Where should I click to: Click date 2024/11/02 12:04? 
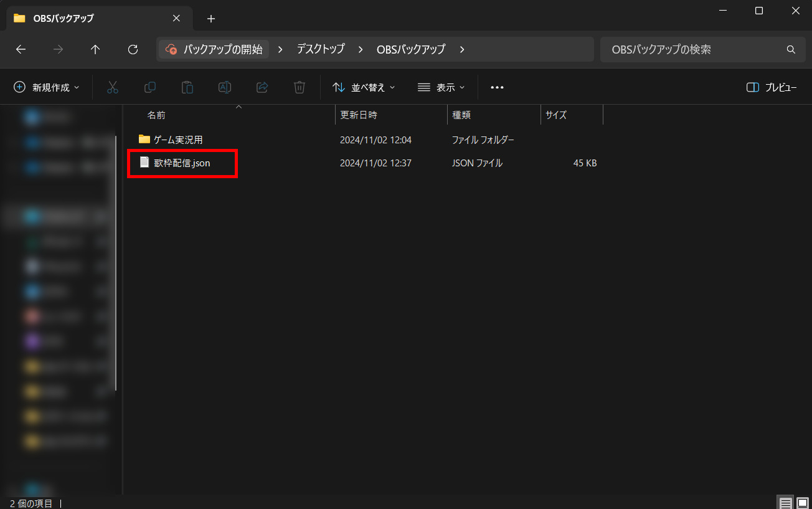coord(375,140)
